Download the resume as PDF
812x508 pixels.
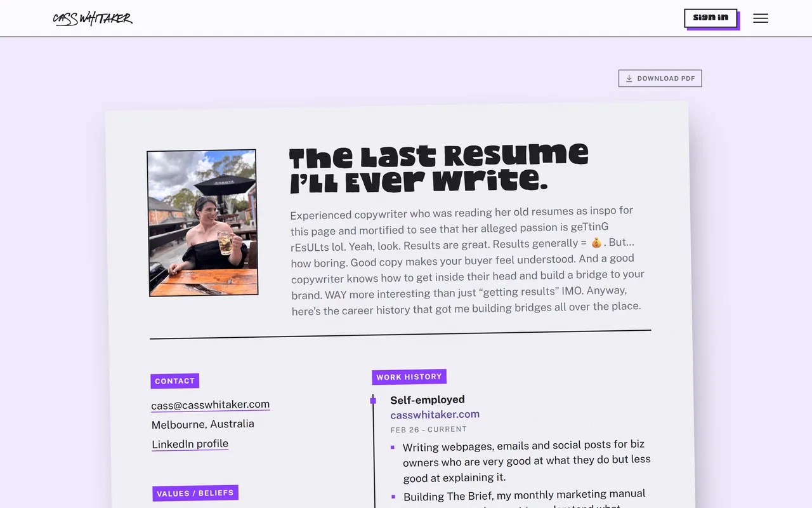click(x=660, y=78)
